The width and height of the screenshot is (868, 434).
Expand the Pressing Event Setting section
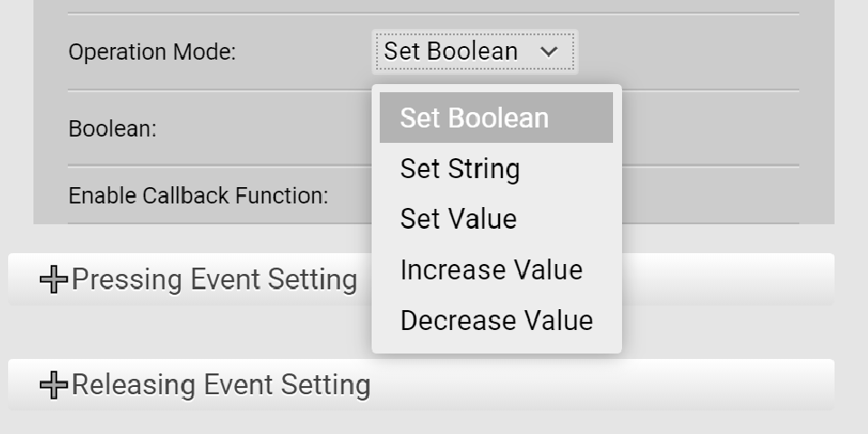coord(213,280)
